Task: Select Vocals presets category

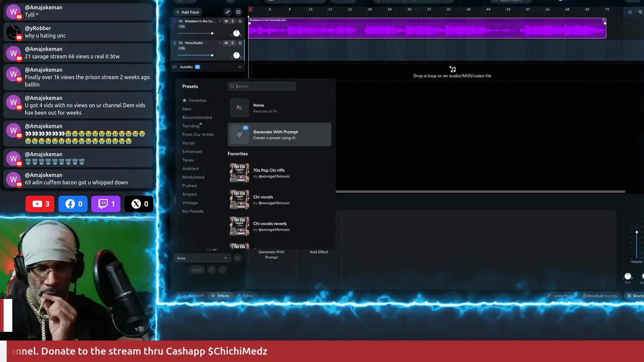Action: pos(188,143)
